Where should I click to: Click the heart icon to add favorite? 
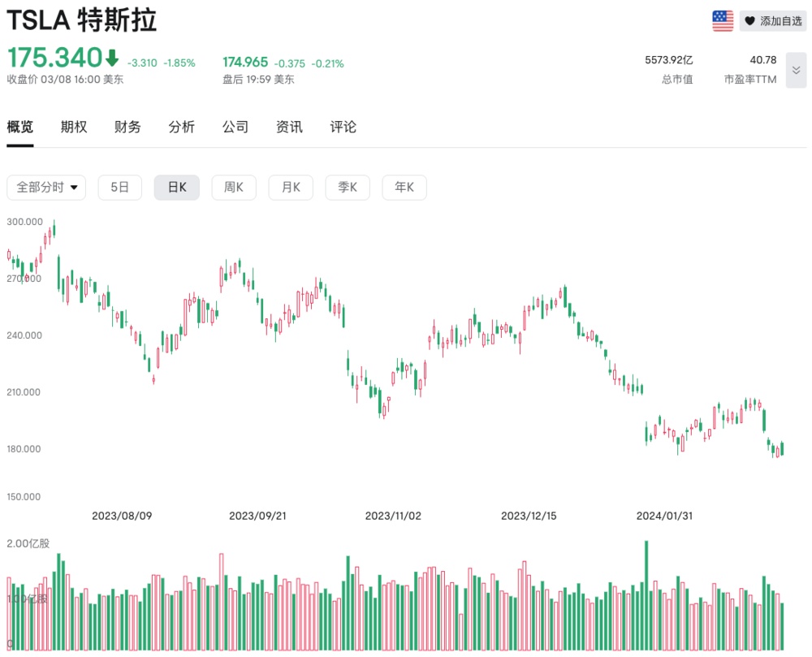pyautogui.click(x=749, y=21)
